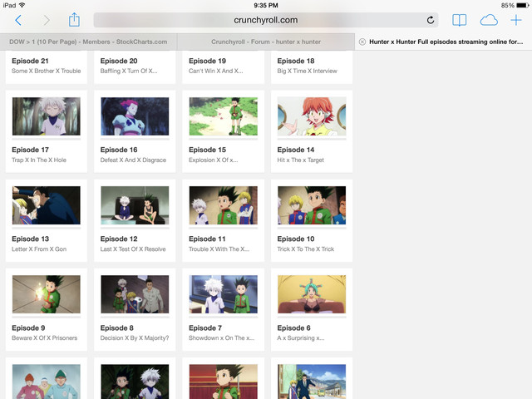Open Episode 20 Baffling X Turn

click(x=135, y=66)
